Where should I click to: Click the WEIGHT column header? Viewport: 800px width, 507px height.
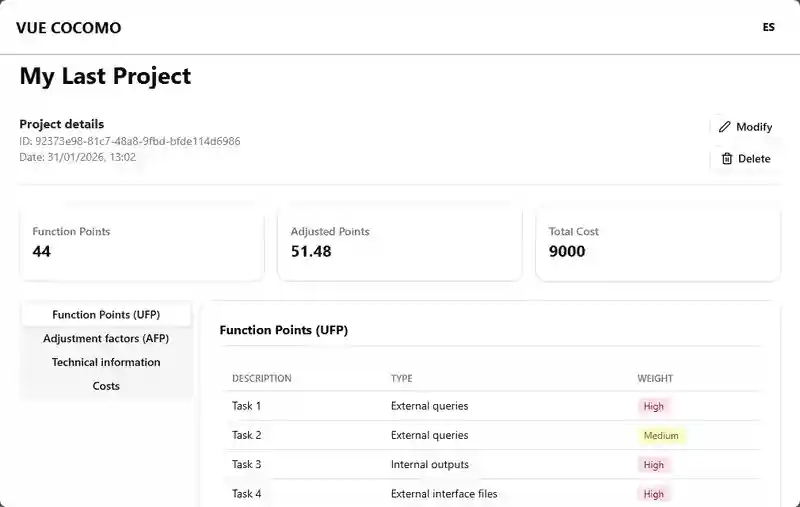655,379
